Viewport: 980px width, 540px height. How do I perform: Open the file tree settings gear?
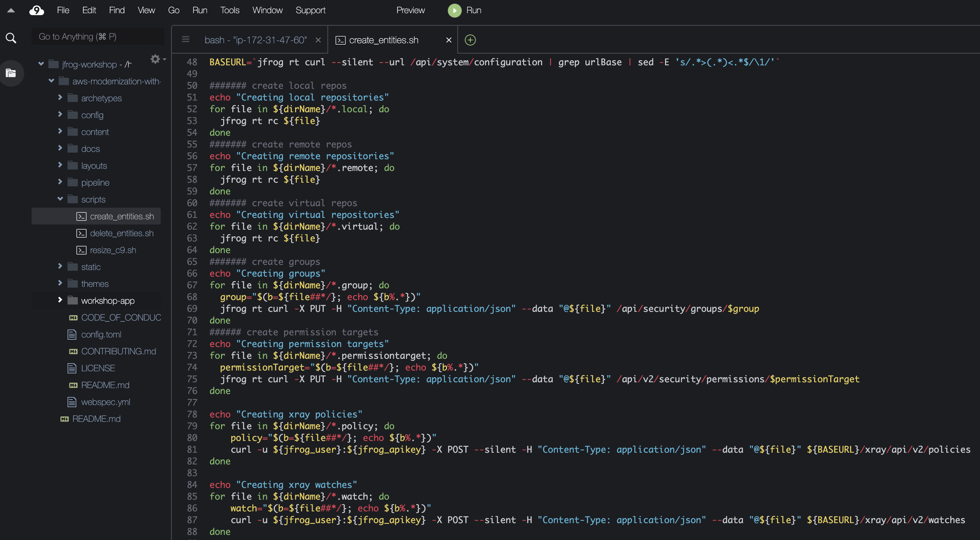[155, 59]
